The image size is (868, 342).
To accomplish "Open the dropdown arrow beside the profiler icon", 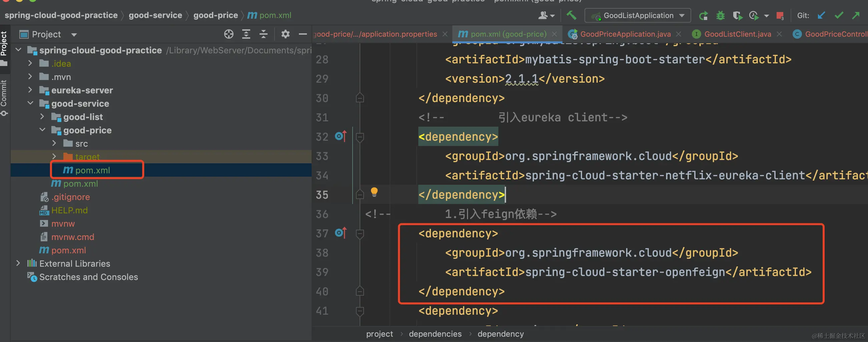I will point(766,16).
